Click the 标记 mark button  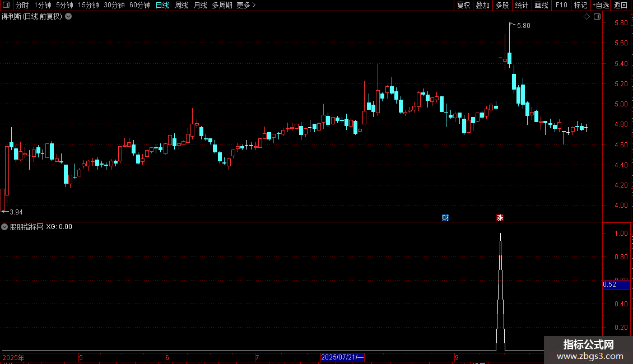pos(580,5)
